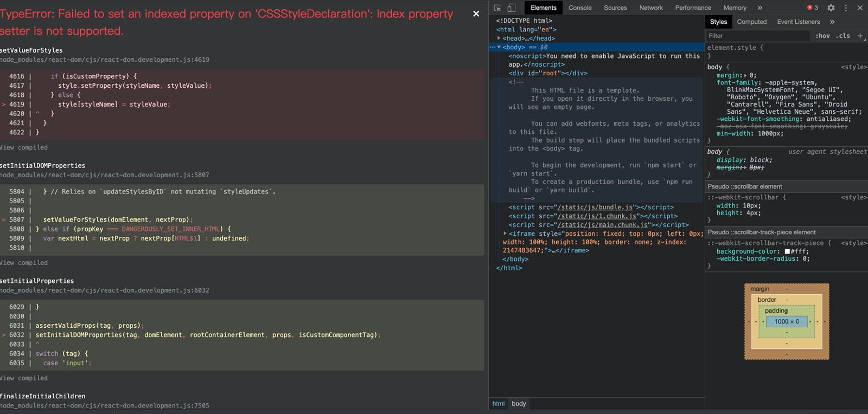Image resolution: width=868 pixels, height=414 pixels.
Task: Open react-dom.development.js:5807 source link
Action: click(x=105, y=175)
